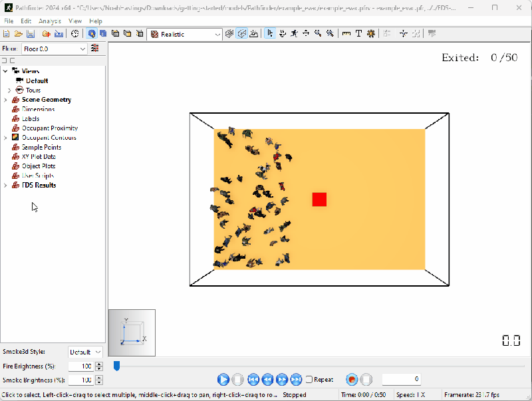Expand the FDS Results tree node
The image size is (532, 401).
coord(5,185)
